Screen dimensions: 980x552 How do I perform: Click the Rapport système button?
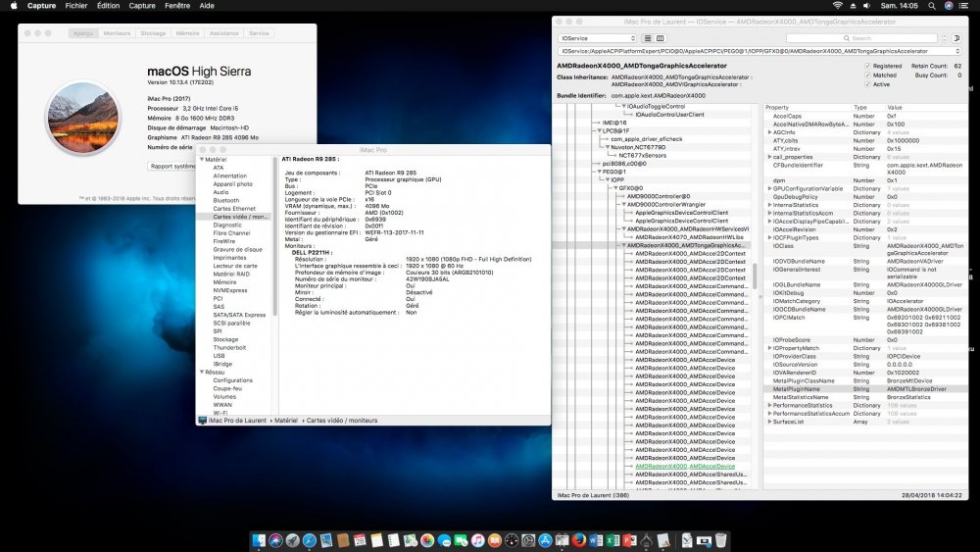[172, 167]
